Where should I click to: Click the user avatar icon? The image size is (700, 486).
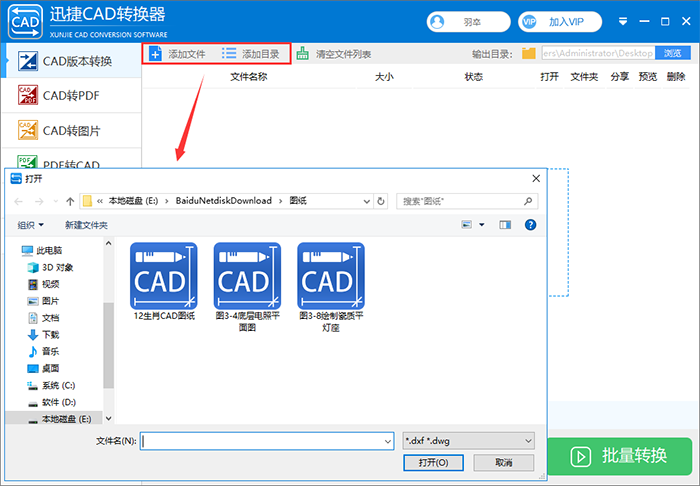point(437,22)
